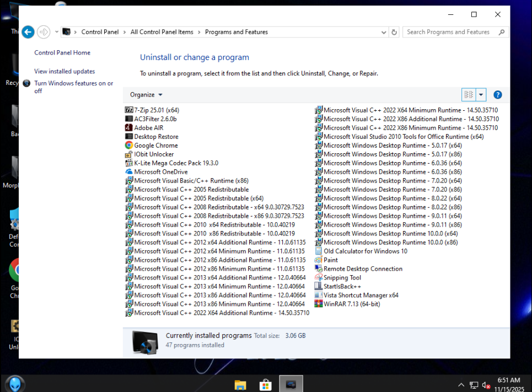
Task: Open the view options dropdown arrow
Action: point(481,95)
